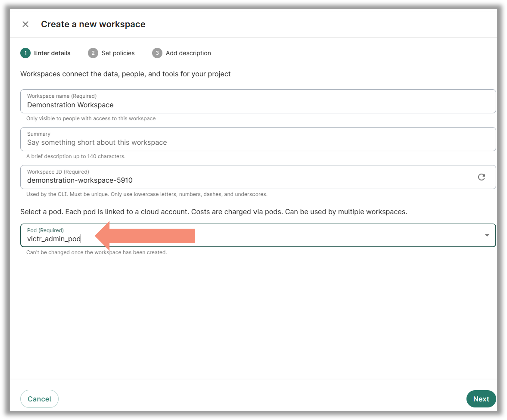Click into the Summary text field

tap(258, 139)
